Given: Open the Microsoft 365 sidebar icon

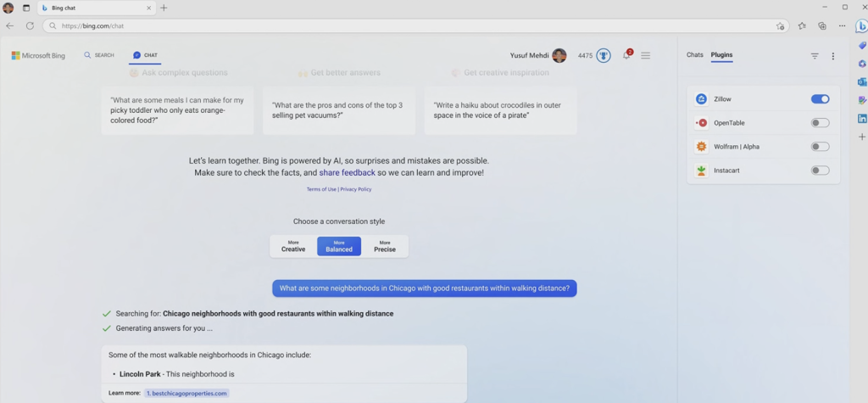Looking at the screenshot, I should coord(862,64).
